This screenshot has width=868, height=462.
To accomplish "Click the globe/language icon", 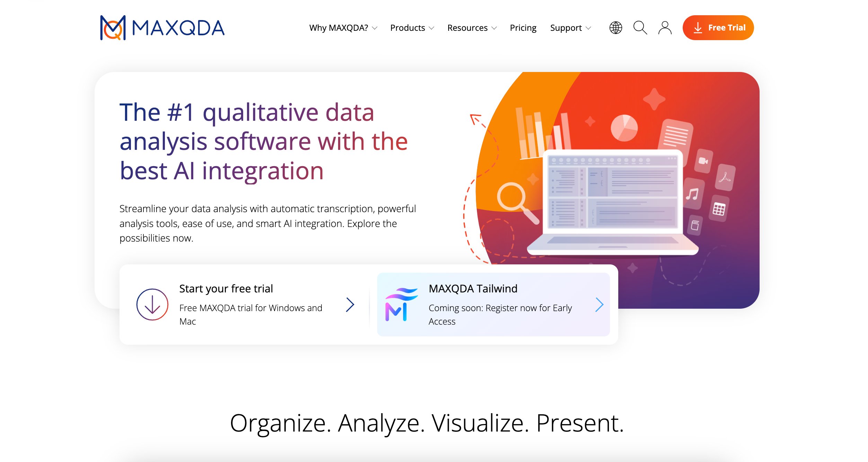I will [x=616, y=28].
